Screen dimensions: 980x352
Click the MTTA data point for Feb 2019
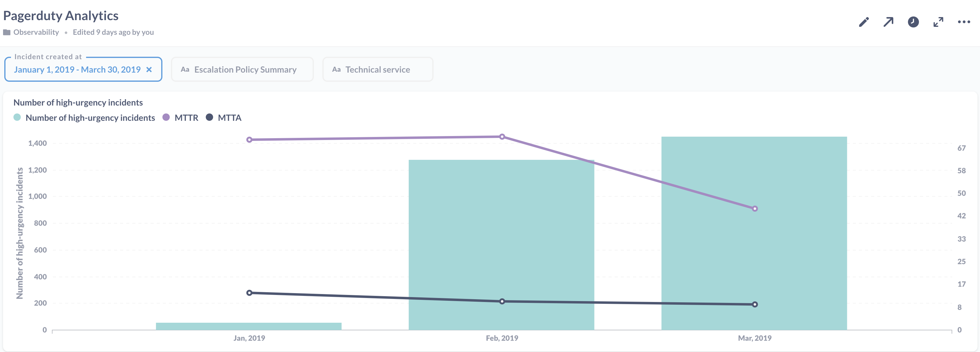(502, 301)
